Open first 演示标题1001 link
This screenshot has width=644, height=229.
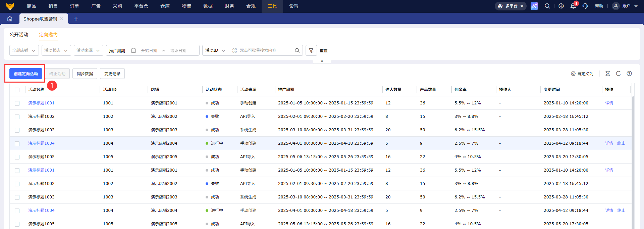coord(41,103)
